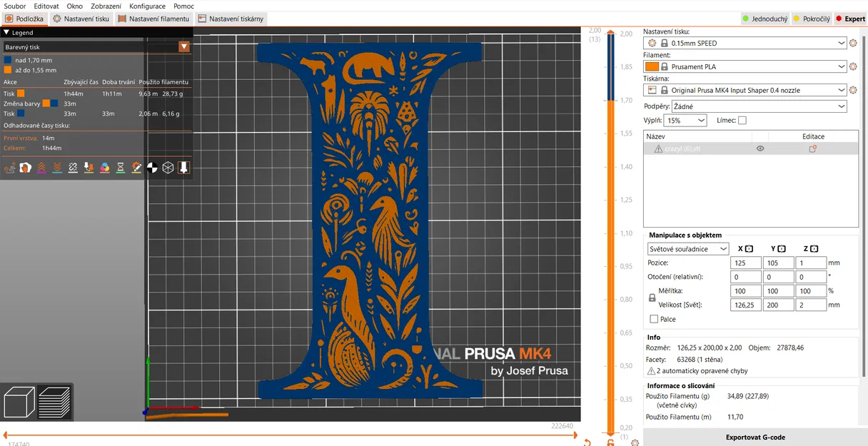Viewport: 868px width, 446px height.
Task: Click vertical slider settings gear icon
Action: [635, 442]
